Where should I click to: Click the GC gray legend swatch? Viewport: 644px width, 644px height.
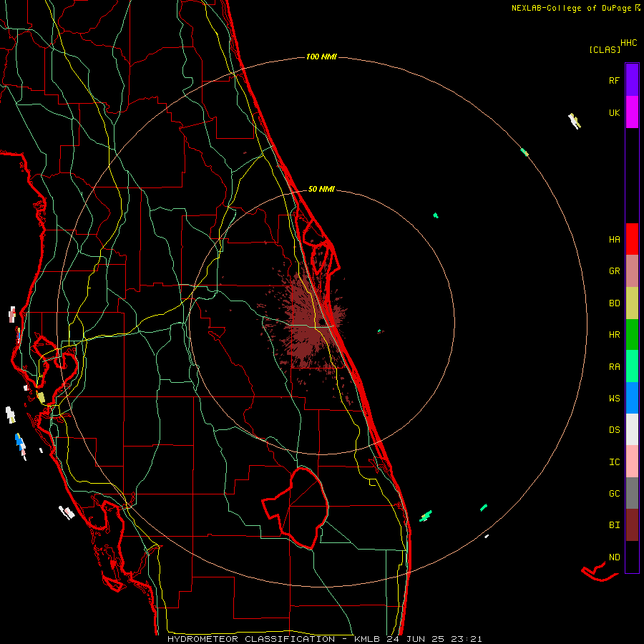coord(632,493)
